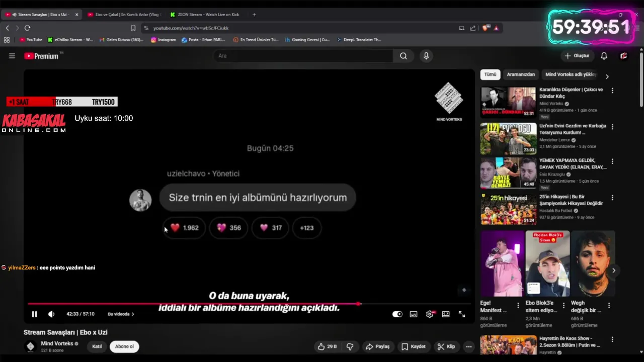The height and width of the screenshot is (362, 644).
Task: Reload the page in browser
Action: coord(27,28)
